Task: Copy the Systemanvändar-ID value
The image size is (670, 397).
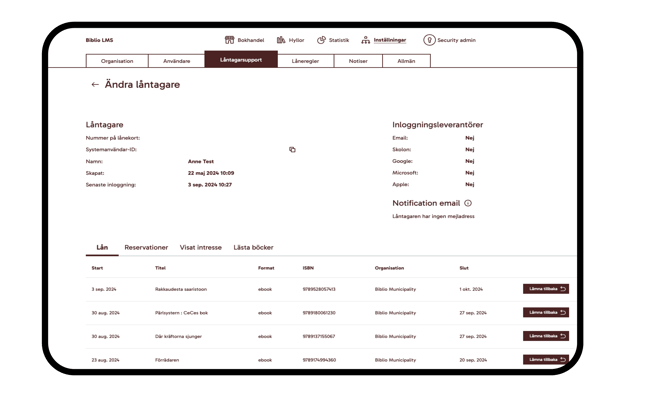Action: tap(292, 150)
